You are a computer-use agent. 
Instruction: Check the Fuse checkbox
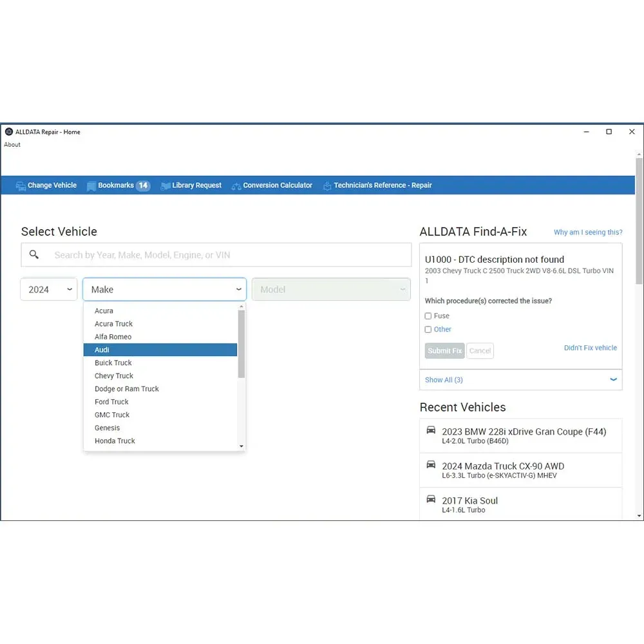[428, 316]
